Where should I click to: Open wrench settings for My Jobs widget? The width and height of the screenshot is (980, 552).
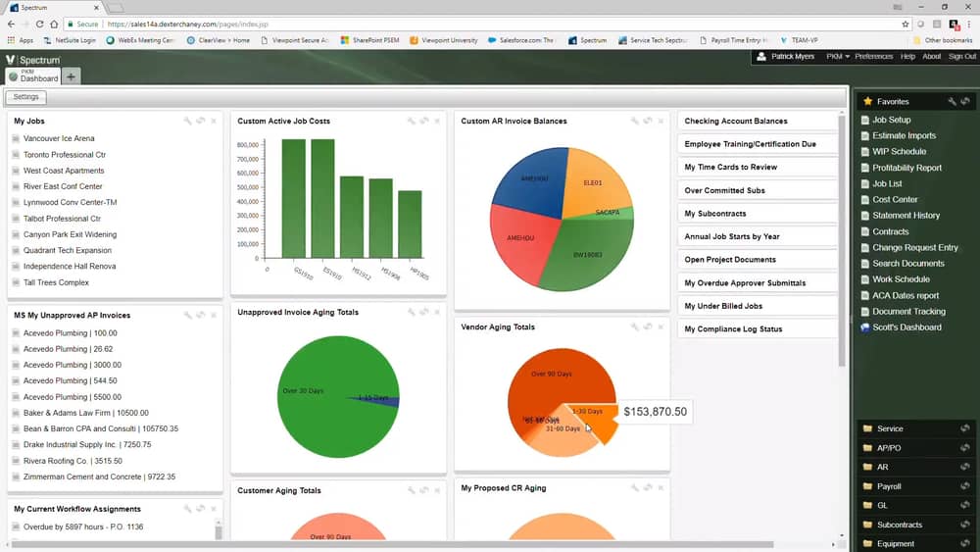click(187, 121)
